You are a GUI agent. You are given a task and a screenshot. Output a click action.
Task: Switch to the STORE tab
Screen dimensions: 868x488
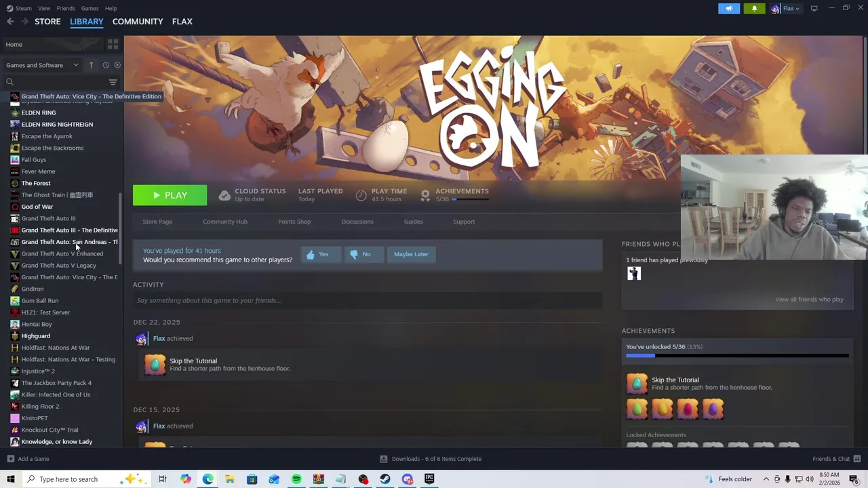click(x=47, y=22)
